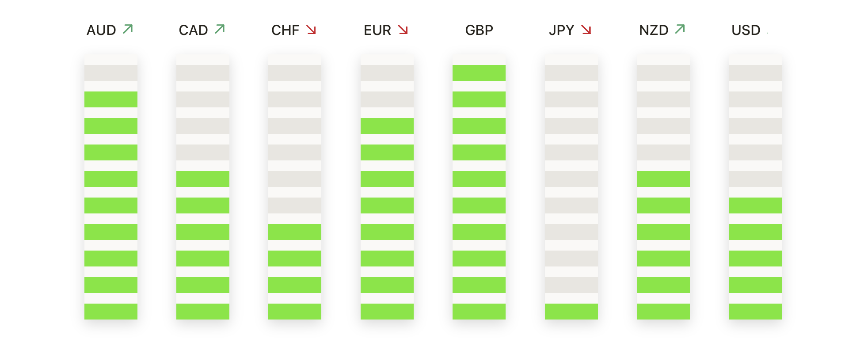Screen dimensions: 868x350
Task: Open the NZD currency heading
Action: [654, 30]
